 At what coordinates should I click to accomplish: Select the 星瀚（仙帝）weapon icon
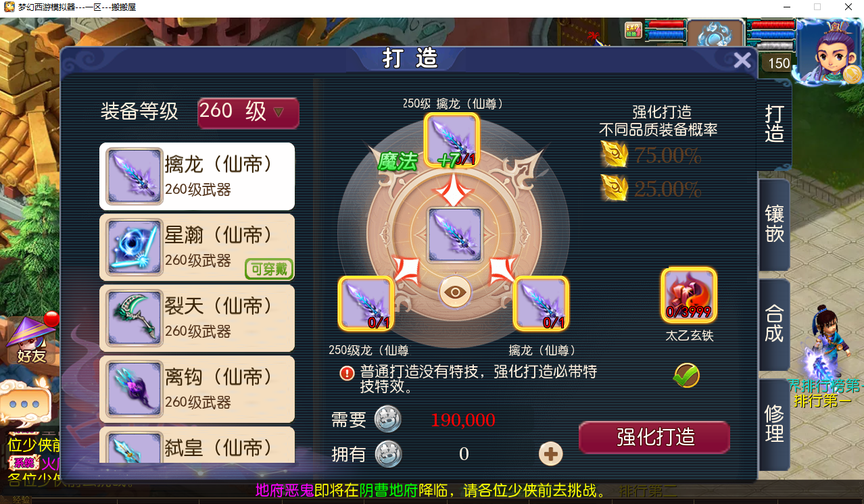pos(135,247)
